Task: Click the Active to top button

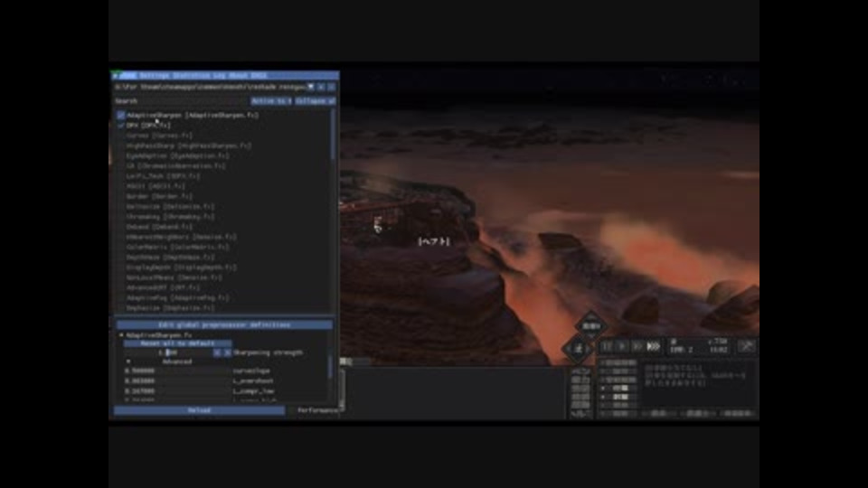Action: pyautogui.click(x=271, y=101)
